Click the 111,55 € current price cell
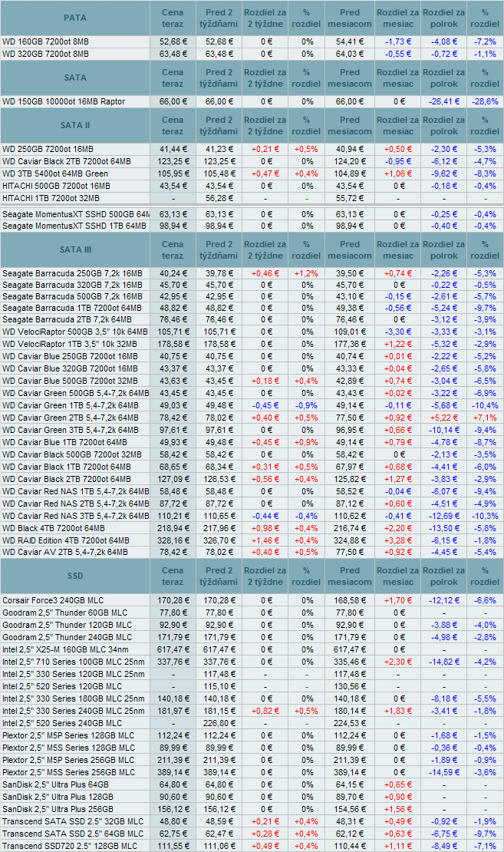The width and height of the screenshot is (504, 852). 173,846
